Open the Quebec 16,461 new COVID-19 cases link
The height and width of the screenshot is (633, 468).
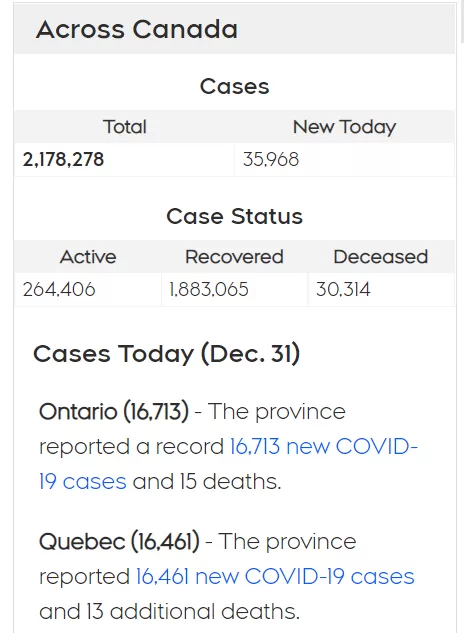click(x=275, y=576)
